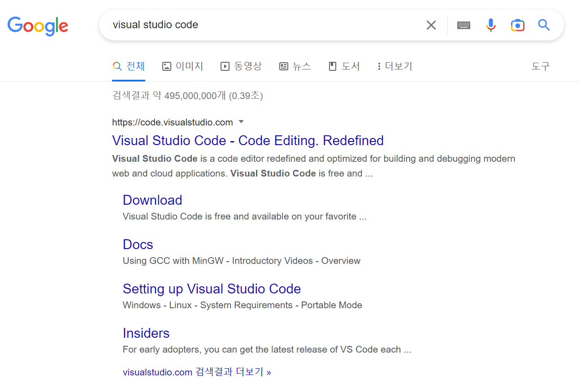Screen dimensions: 581x392
Task: Open search by image camera icon
Action: pyautogui.click(x=517, y=25)
